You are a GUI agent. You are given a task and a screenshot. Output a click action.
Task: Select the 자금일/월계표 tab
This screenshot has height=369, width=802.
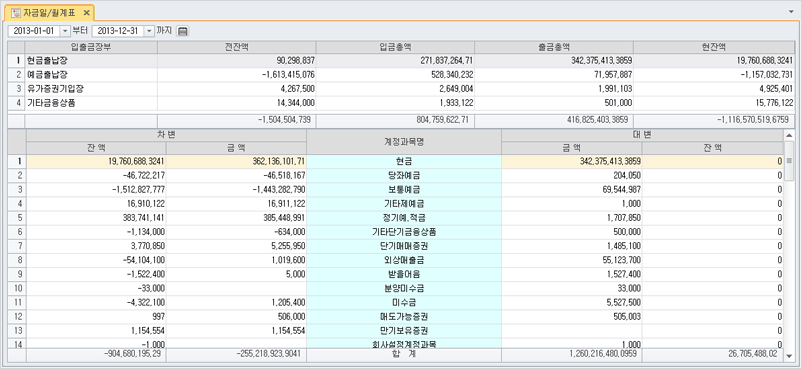click(49, 13)
